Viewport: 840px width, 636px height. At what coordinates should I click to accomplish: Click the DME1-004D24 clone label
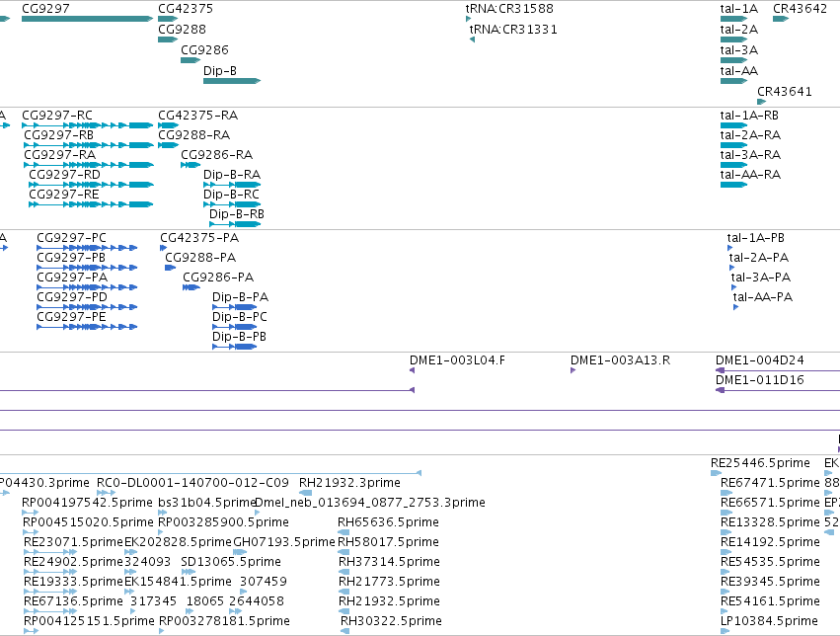click(x=760, y=360)
